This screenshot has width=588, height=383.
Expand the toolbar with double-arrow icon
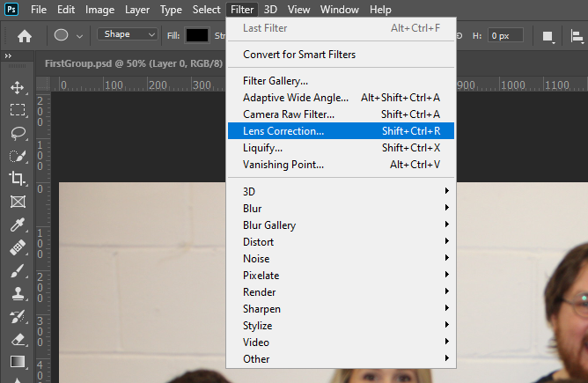[8, 55]
